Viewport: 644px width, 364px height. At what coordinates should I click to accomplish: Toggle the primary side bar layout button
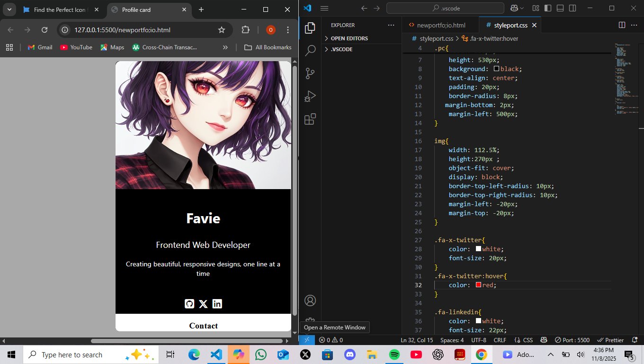(548, 8)
